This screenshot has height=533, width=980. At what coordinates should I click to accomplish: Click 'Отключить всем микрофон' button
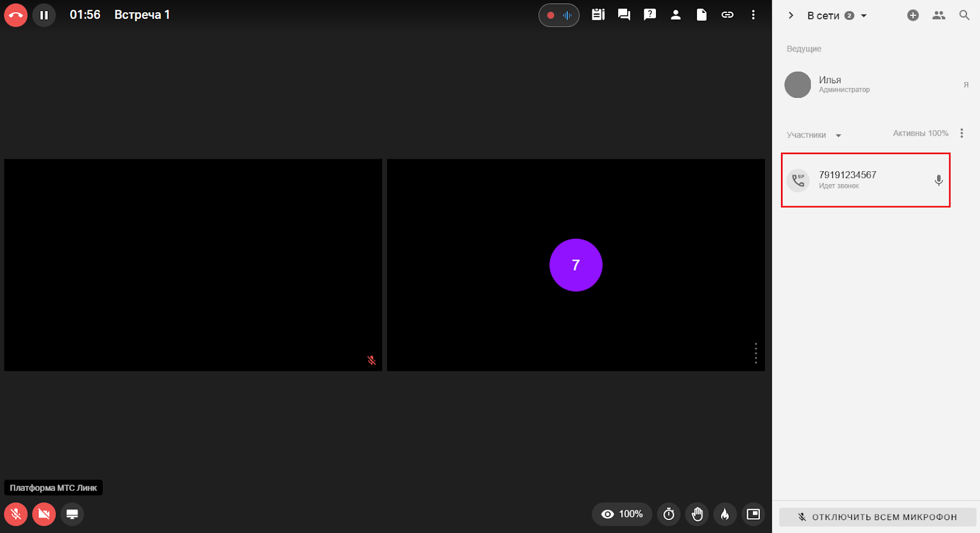(877, 517)
